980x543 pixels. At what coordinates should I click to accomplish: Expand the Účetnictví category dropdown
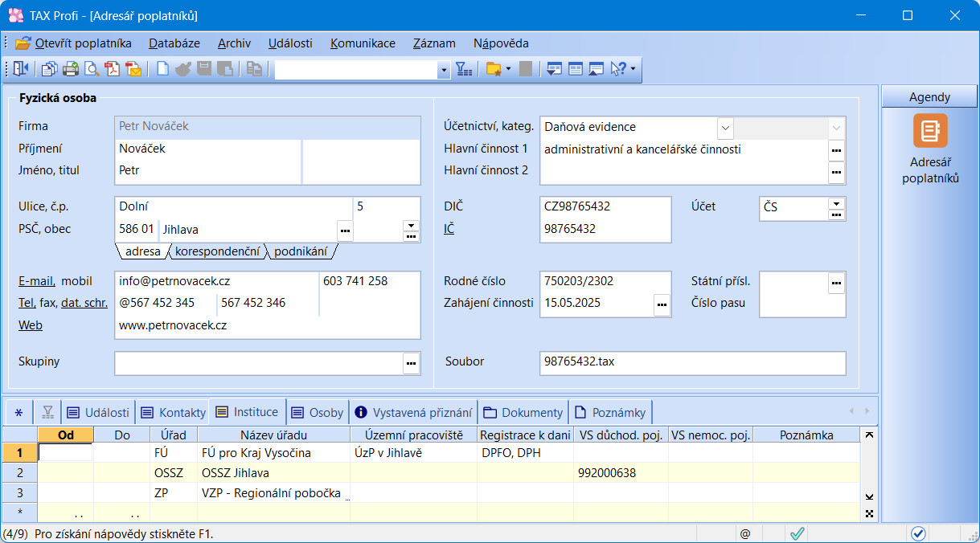pos(725,127)
